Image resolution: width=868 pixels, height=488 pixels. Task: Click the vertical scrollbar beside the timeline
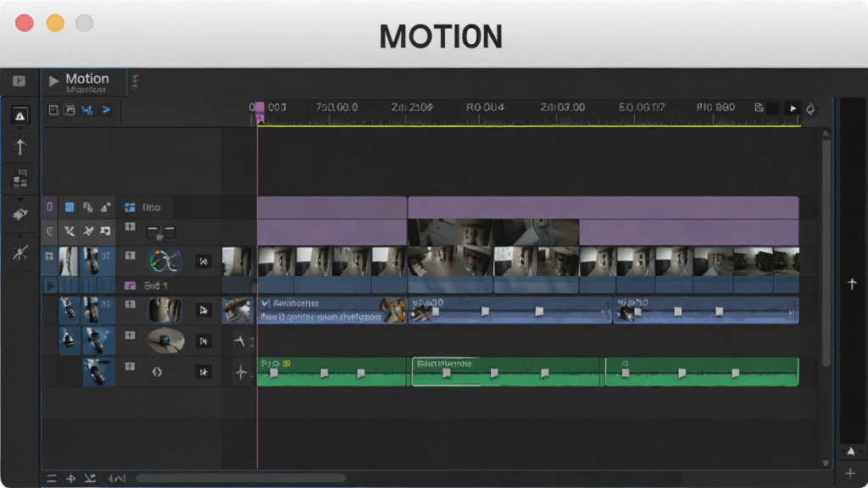point(826,252)
